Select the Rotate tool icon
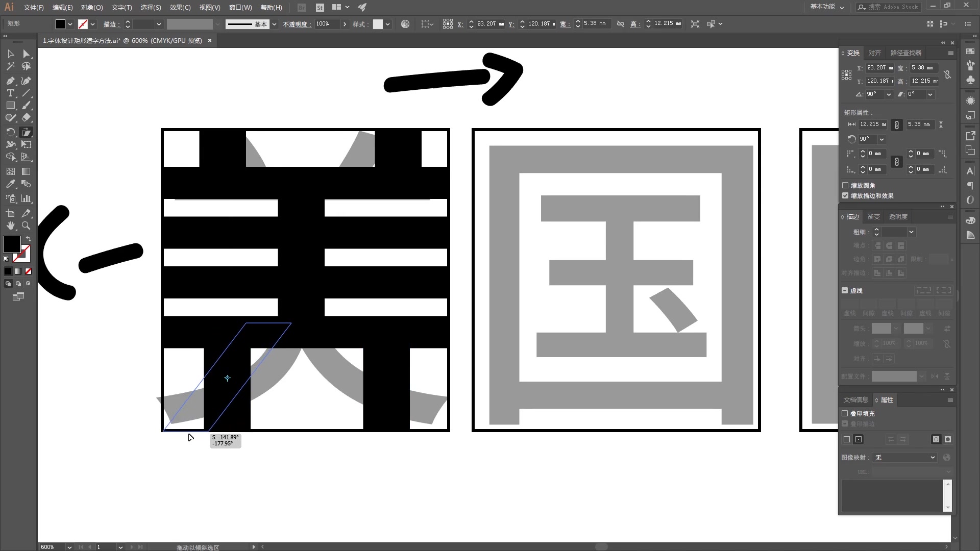 10,133
